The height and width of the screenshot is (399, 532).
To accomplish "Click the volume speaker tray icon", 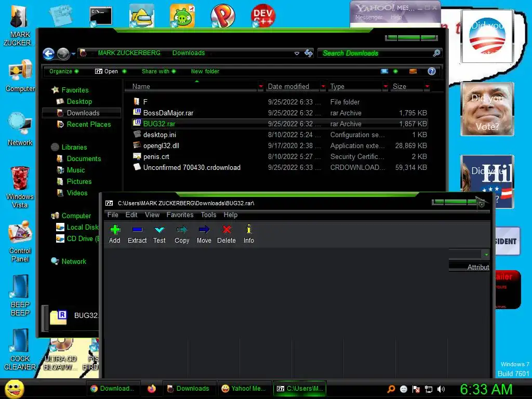I will coord(441,389).
